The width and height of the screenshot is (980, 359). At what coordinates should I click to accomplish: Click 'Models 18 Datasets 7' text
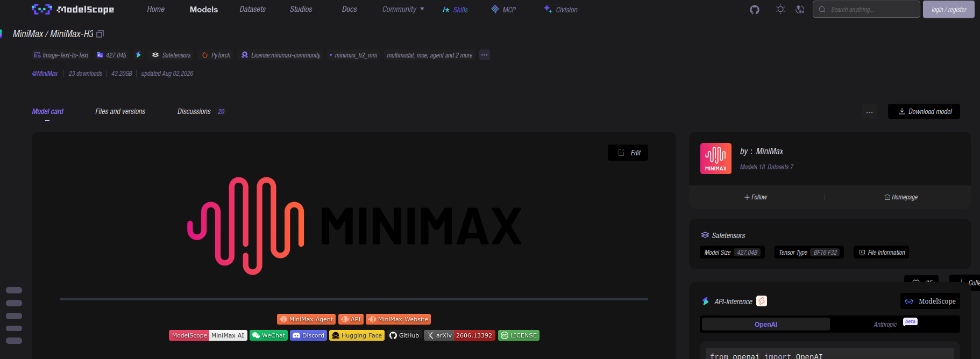(x=766, y=167)
